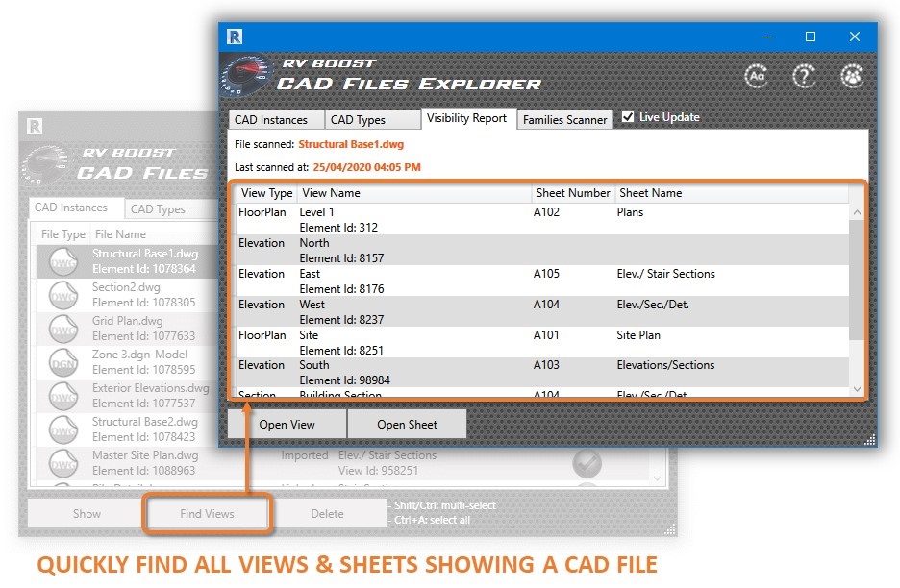
Task: Switch to the CAD Types tab in front window
Action: click(372, 120)
